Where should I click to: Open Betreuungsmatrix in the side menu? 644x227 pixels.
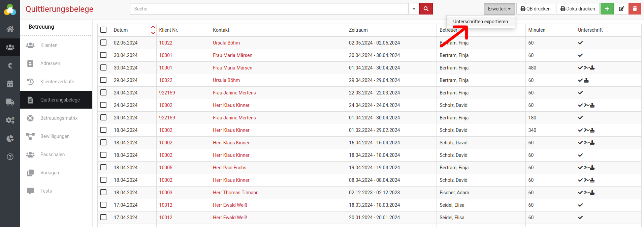(x=59, y=118)
